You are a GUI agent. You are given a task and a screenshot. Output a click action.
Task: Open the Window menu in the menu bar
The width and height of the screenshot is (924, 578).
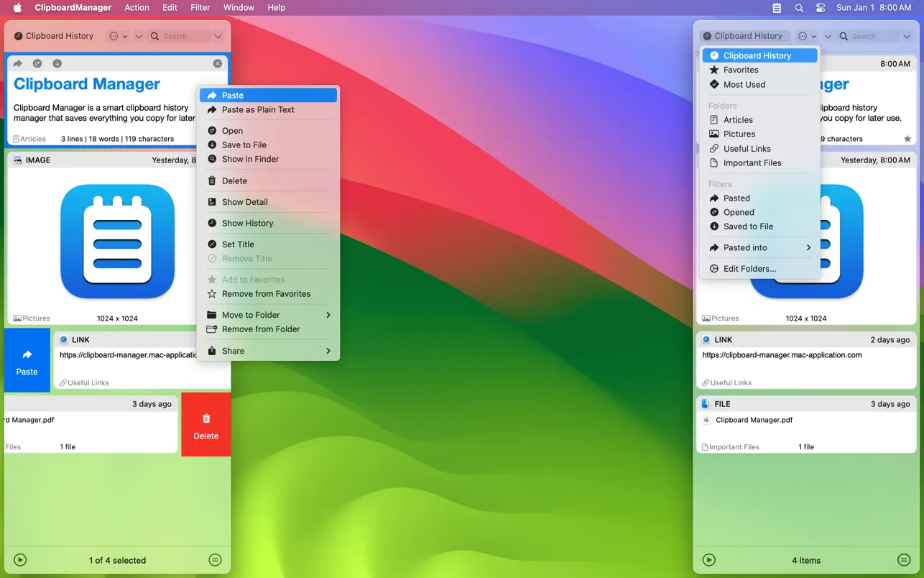(239, 8)
